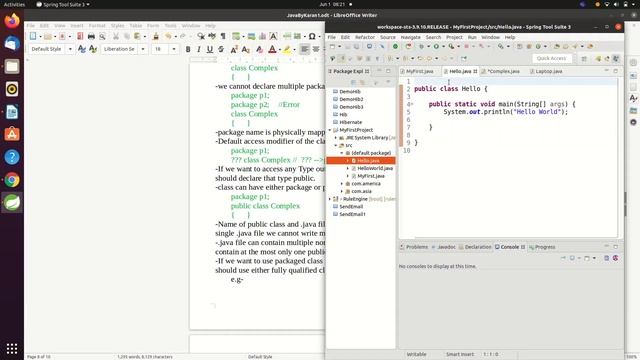Click the Undo arrow in LibreOffice Writer

[168, 36]
